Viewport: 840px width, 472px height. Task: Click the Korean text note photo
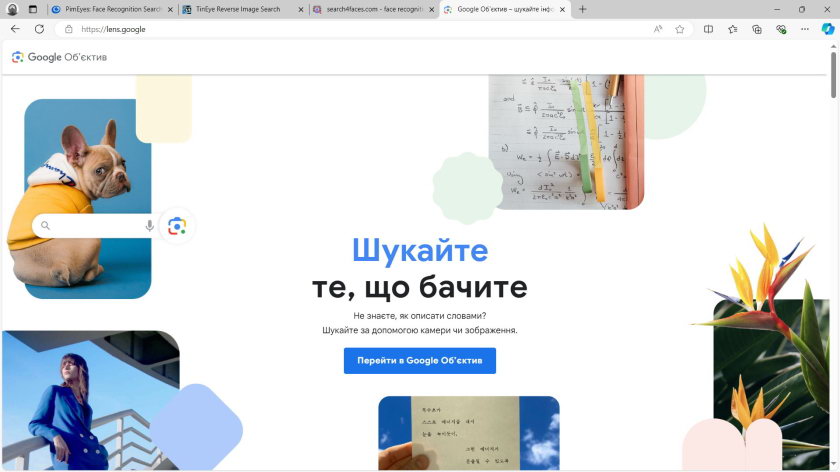point(469,433)
